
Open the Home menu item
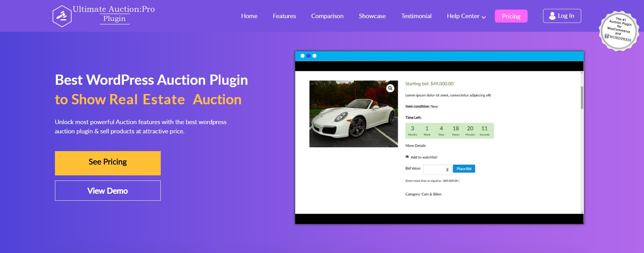click(249, 16)
